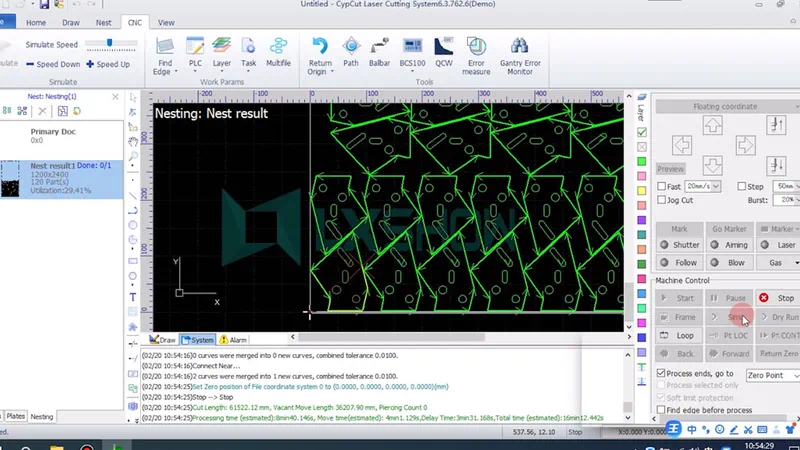Switch to the Nest ribbon tab
Screen dimensions: 800x450
click(x=104, y=22)
